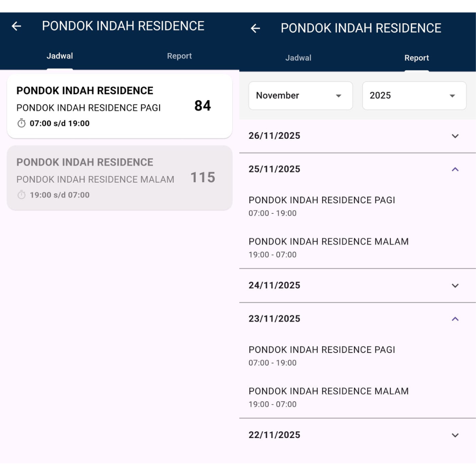Switch to the Jadwal tab on the right screen

298,58
